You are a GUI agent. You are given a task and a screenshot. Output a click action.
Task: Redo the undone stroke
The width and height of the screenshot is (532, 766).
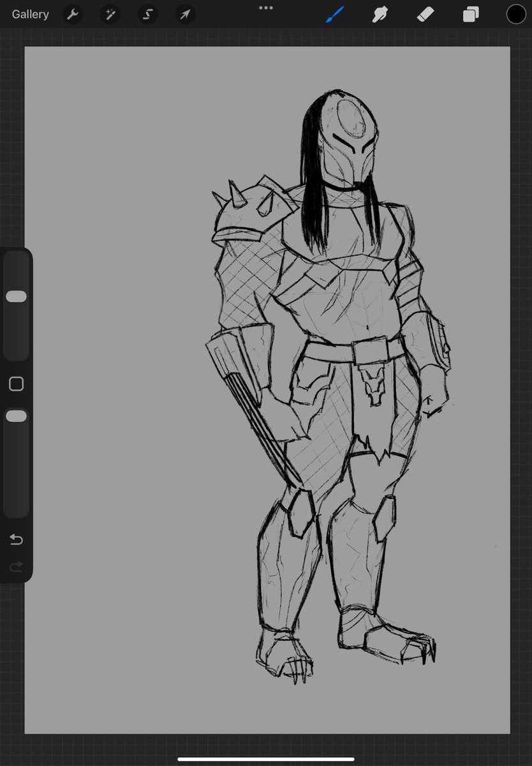click(16, 566)
